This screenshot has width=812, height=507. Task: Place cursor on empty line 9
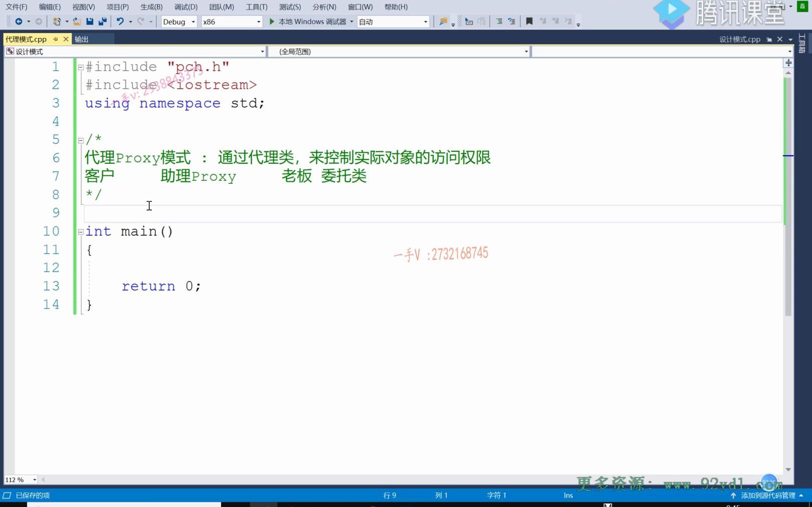point(432,213)
